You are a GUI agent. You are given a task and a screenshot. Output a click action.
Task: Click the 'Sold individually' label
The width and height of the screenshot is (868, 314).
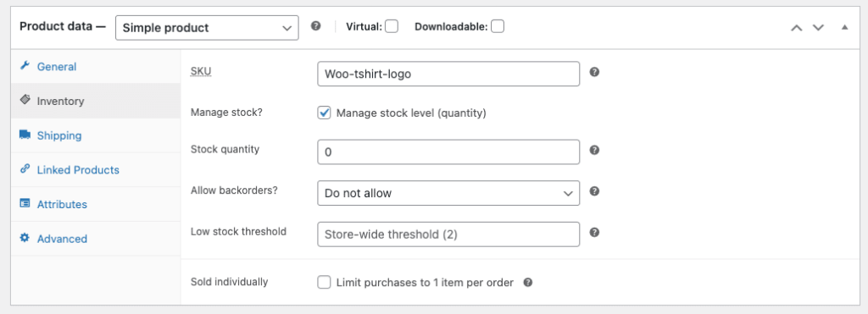229,281
